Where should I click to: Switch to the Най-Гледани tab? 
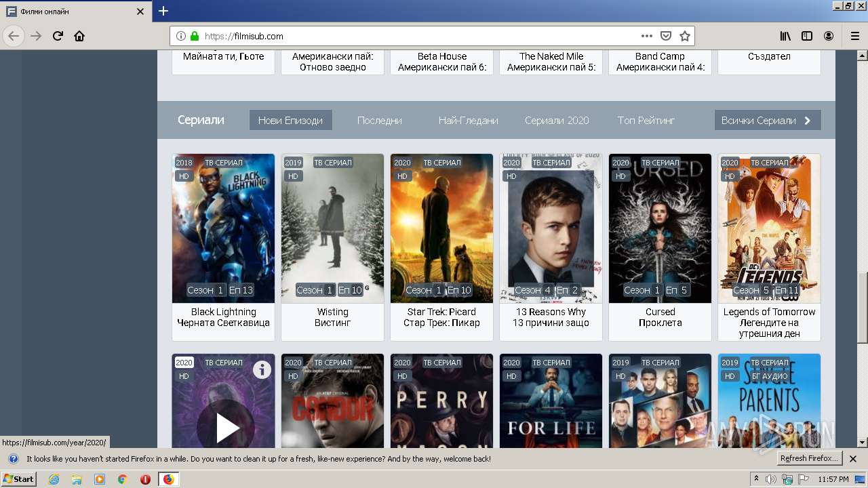pyautogui.click(x=469, y=120)
